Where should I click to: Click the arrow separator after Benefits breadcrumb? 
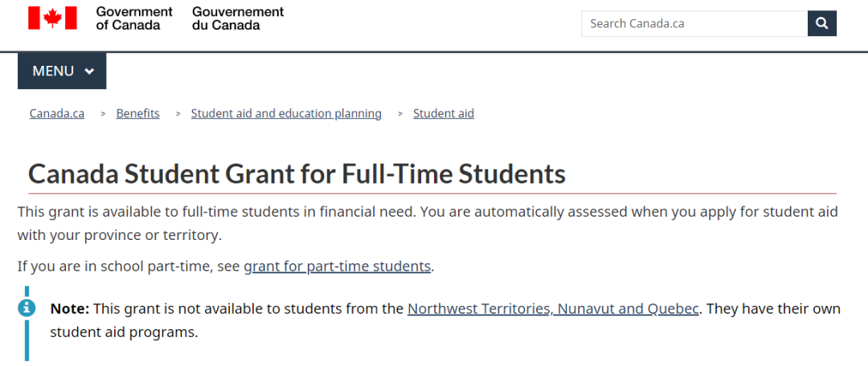178,114
